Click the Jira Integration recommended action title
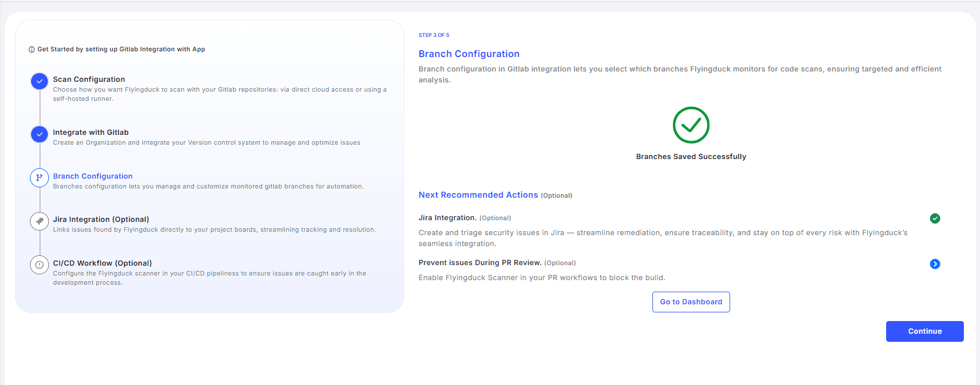 click(x=447, y=218)
